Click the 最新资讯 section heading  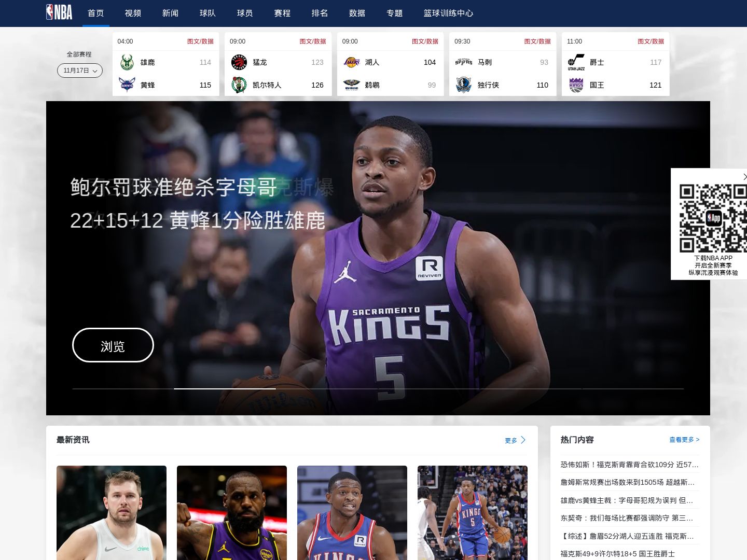pyautogui.click(x=73, y=440)
